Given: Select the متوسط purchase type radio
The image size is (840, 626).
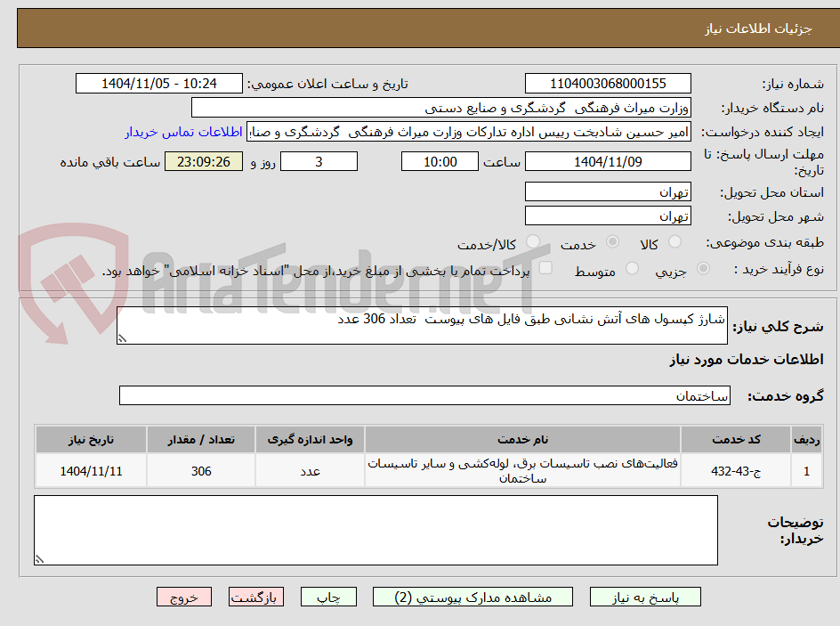Looking at the screenshot, I should click(632, 268).
